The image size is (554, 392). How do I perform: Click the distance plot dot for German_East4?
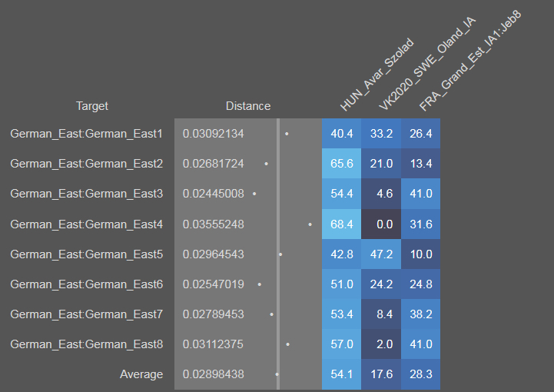[x=310, y=224]
